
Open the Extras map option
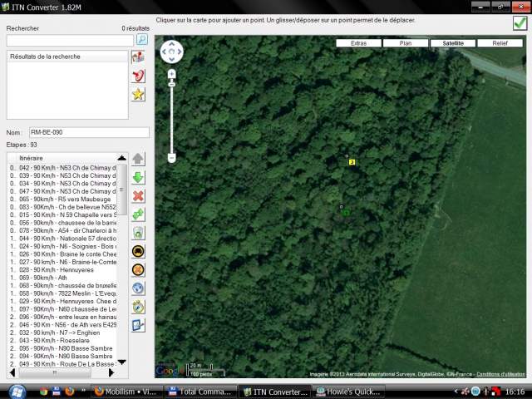point(358,42)
